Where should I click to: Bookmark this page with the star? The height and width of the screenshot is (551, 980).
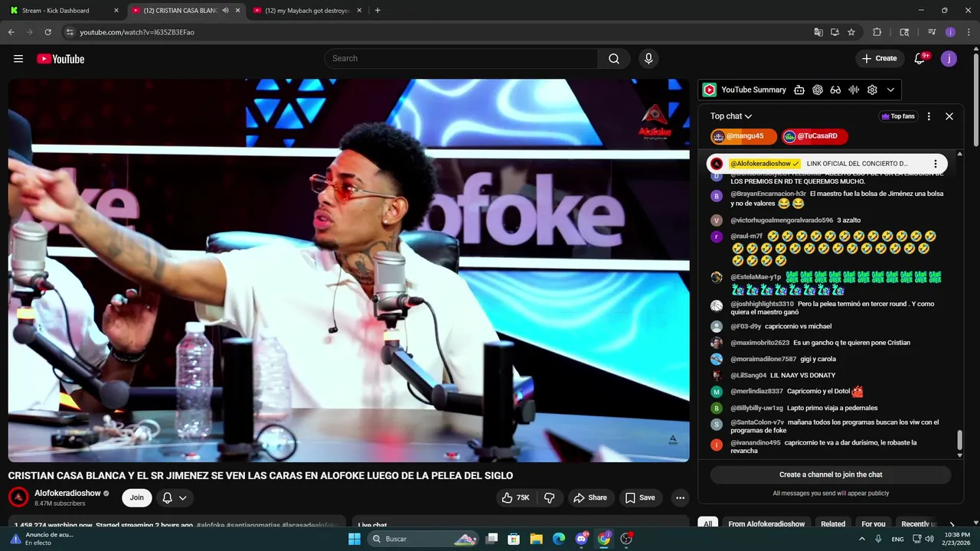pos(851,32)
